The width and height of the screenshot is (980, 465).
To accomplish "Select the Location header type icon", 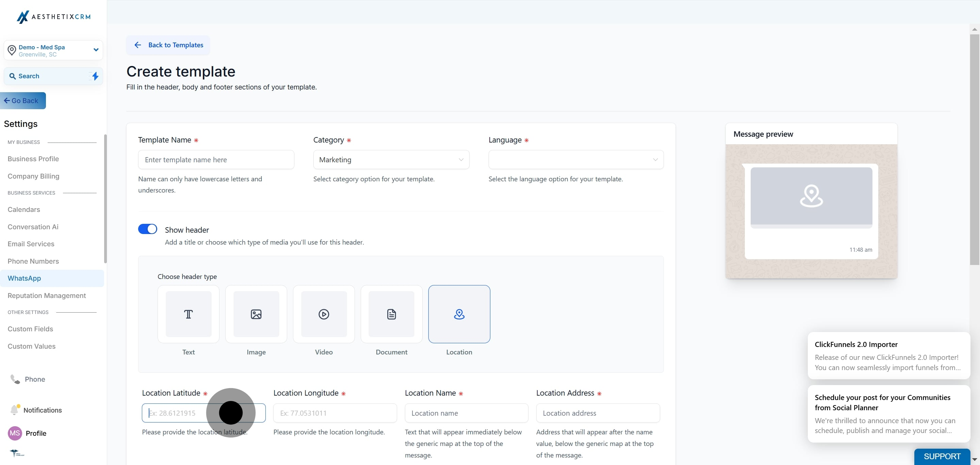I will click(x=459, y=314).
